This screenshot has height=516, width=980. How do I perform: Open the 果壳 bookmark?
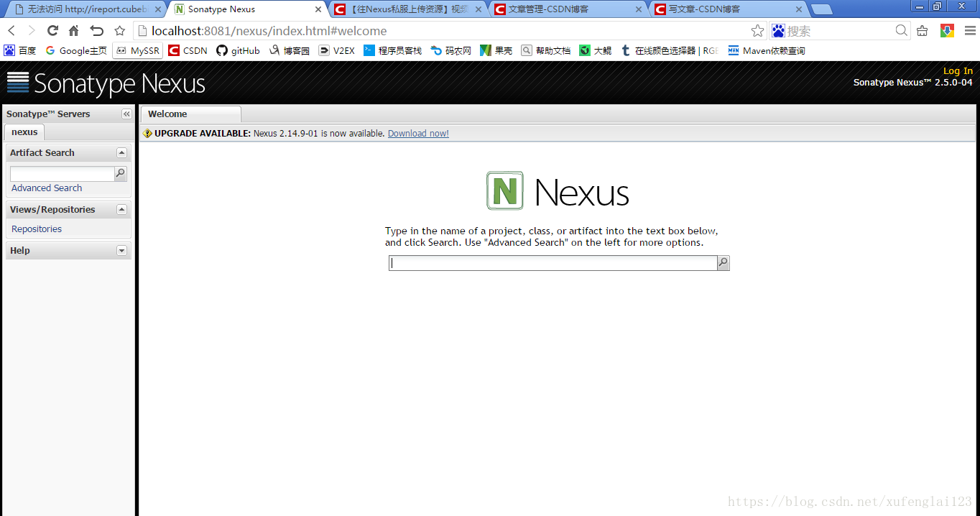pos(496,50)
